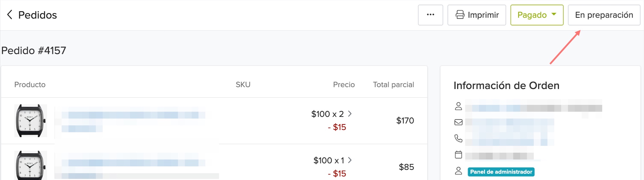Screen dimensions: 644x180
Task: Click the SKU column header
Action: point(243,85)
